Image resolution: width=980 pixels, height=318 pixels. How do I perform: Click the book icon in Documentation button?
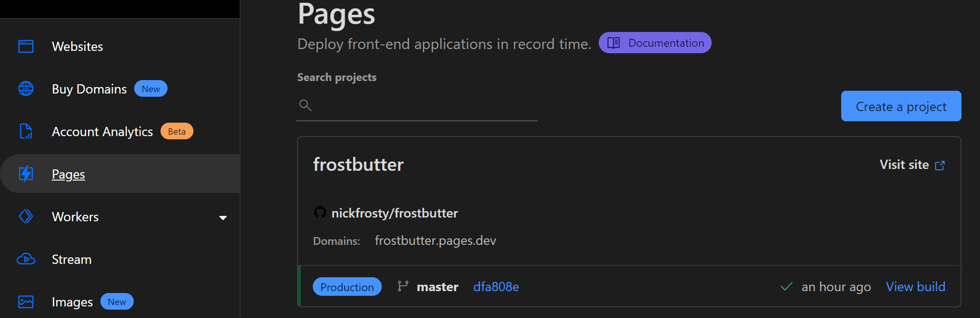(614, 43)
